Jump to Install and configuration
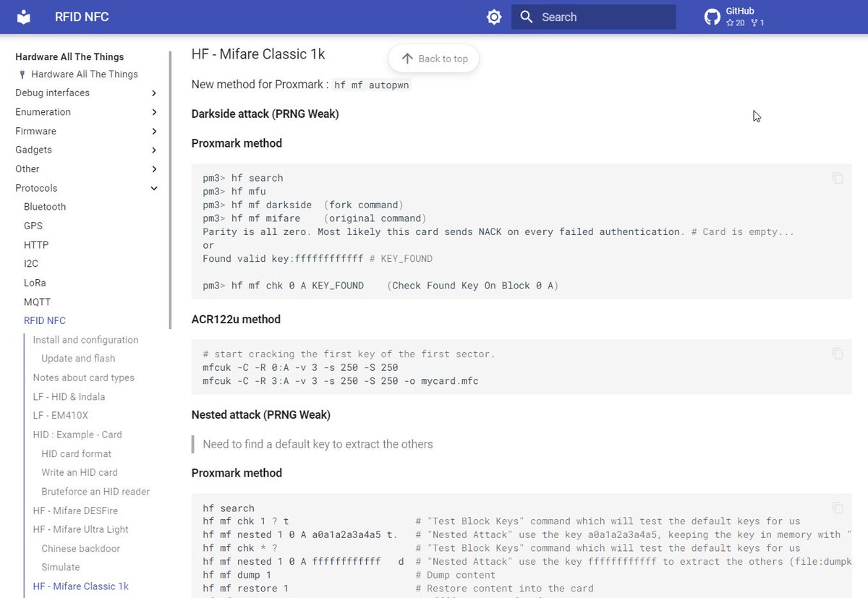 click(85, 340)
